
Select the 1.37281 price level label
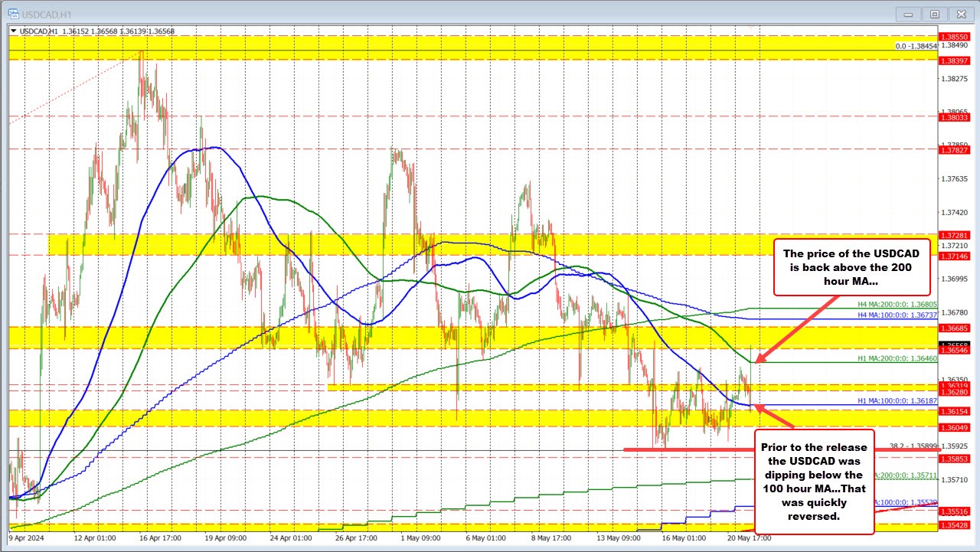pyautogui.click(x=956, y=235)
